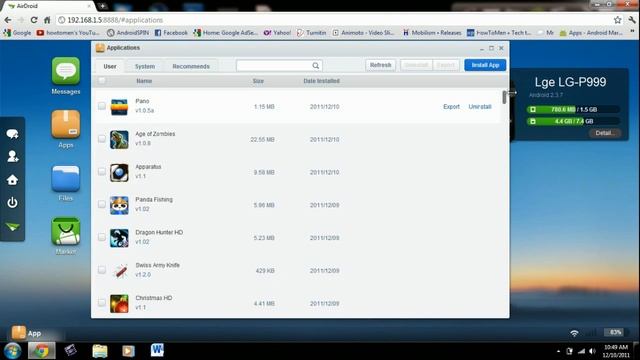The height and width of the screenshot is (360, 640).
Task: Switch to the User tab
Action: (110, 66)
